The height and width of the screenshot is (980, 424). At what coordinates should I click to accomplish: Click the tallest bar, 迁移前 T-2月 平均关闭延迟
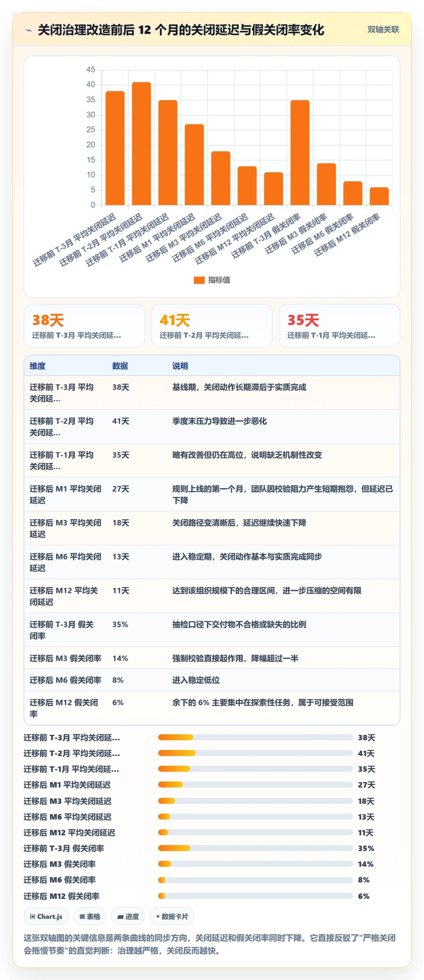point(141,144)
